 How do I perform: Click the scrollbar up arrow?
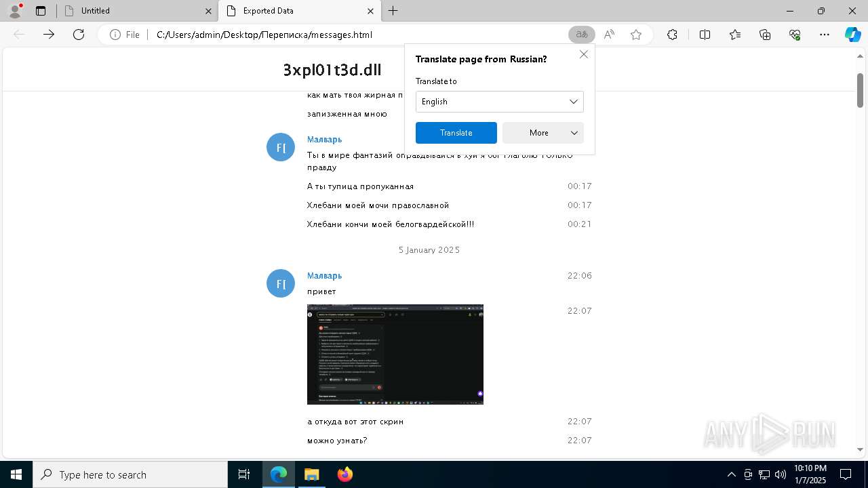[860, 57]
